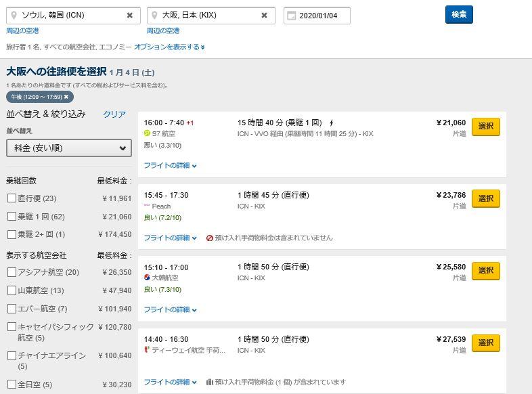
Task: Select the ¥25,580 大韓航空 flight
Action: coord(486,271)
